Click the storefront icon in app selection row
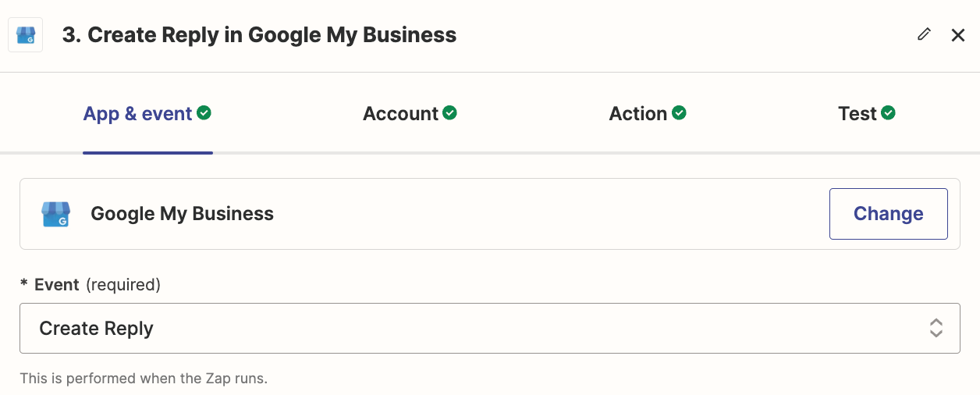 55,214
